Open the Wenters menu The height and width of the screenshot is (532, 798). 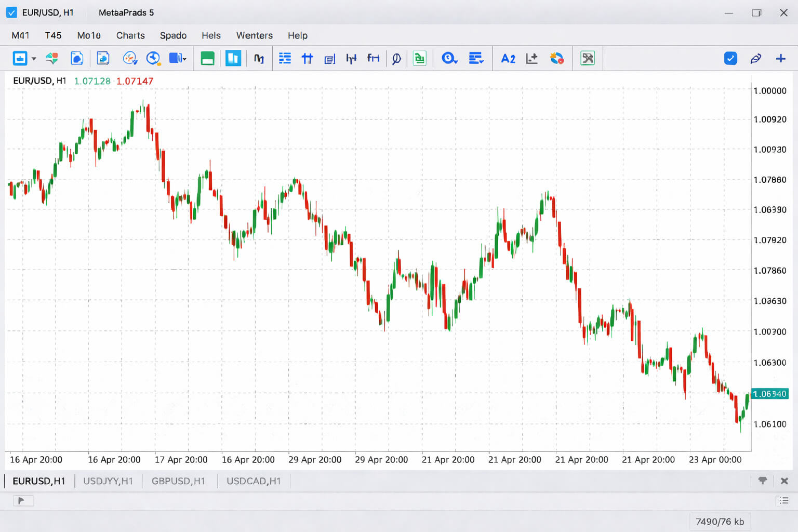point(254,35)
